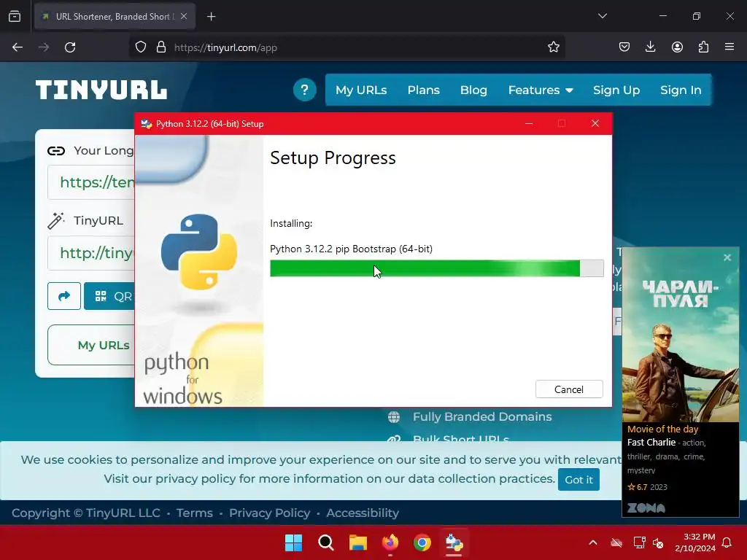This screenshot has height=560, width=747.
Task: Close the Python 3.12.2 Setup window
Action: [x=595, y=123]
